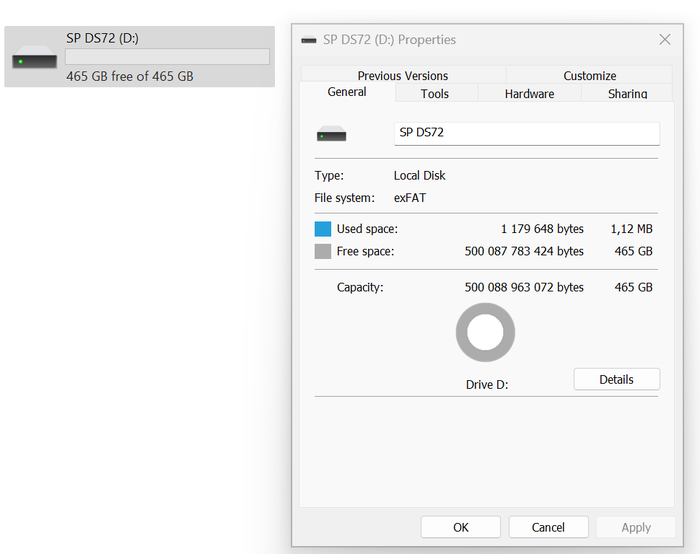Click the drive icon beside the name field
The width and height of the screenshot is (700, 554).
click(x=331, y=134)
